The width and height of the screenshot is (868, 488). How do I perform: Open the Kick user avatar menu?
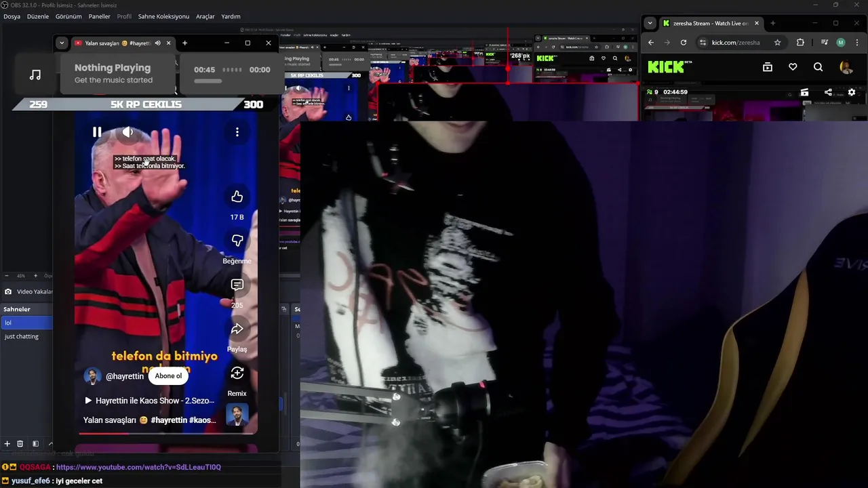[846, 67]
